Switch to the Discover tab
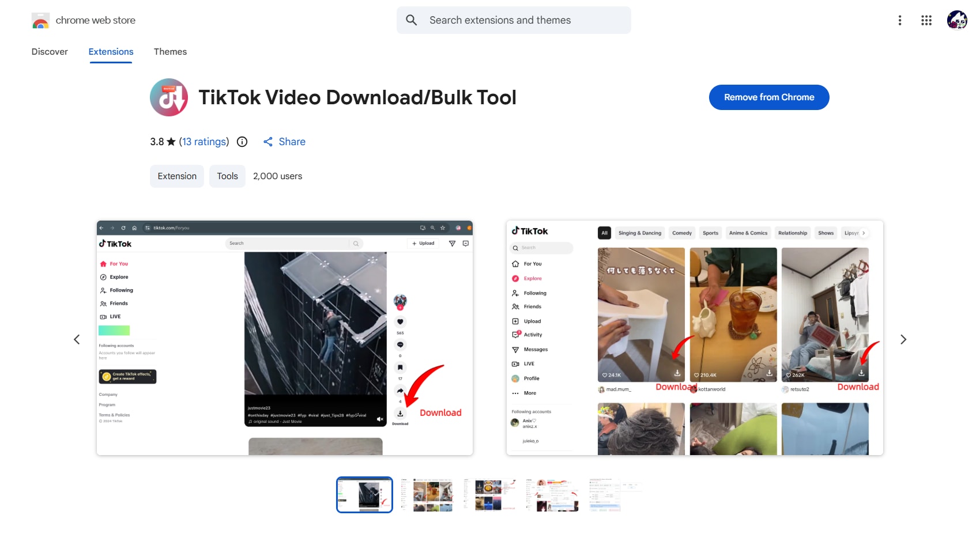The height and width of the screenshot is (553, 980). point(50,51)
